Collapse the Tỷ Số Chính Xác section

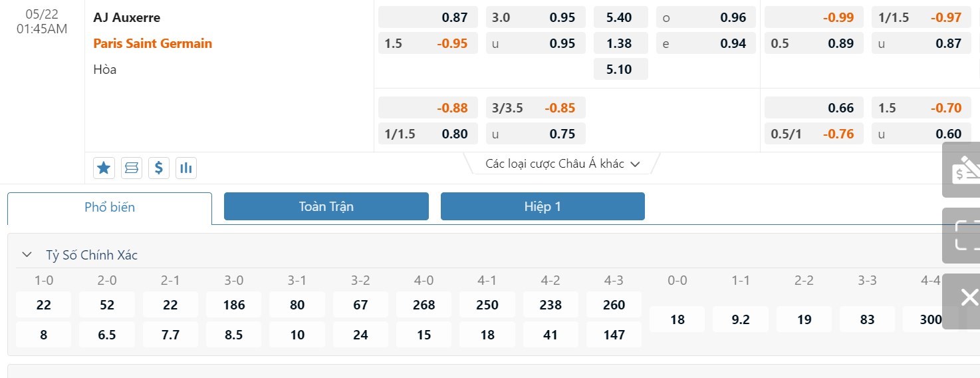[27, 255]
